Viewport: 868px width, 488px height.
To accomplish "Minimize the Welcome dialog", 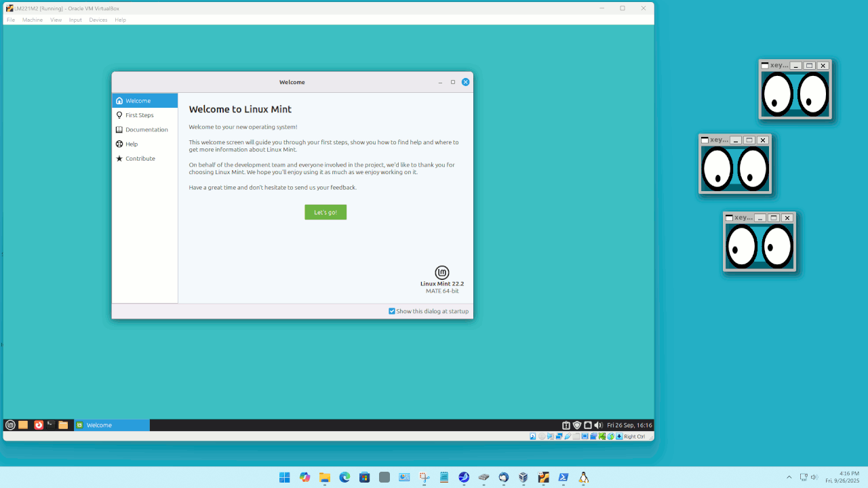I will click(x=440, y=82).
